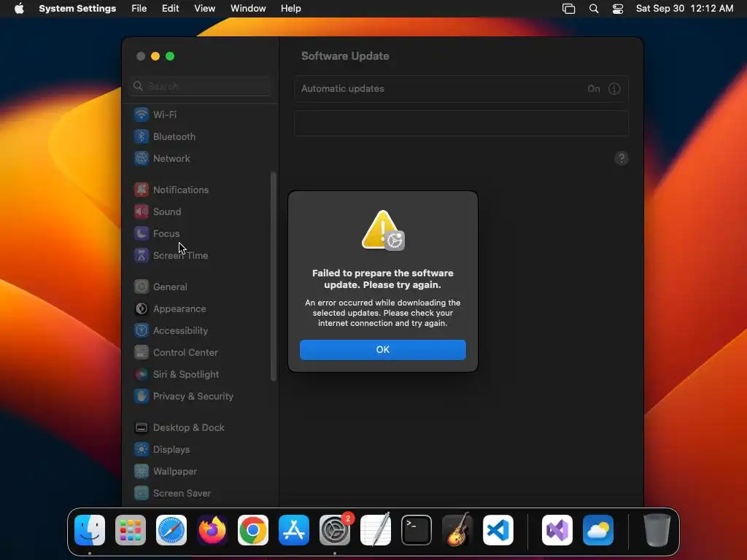Launch Visual Studio Code from Dock
This screenshot has height=560, width=747.
click(498, 530)
